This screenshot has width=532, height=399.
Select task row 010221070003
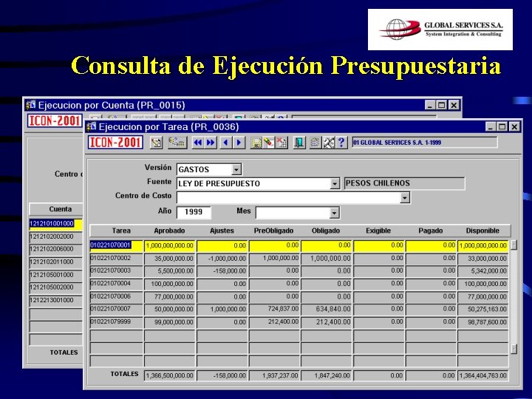coord(117,271)
